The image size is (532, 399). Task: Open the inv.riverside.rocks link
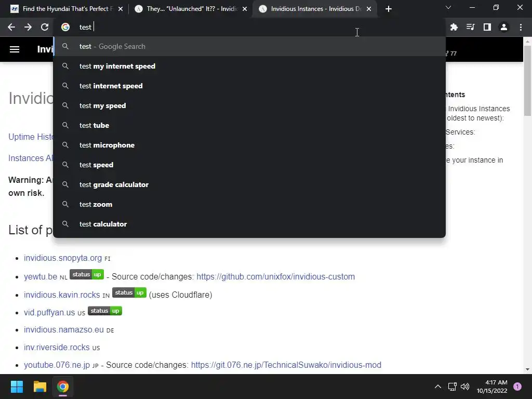click(x=57, y=348)
